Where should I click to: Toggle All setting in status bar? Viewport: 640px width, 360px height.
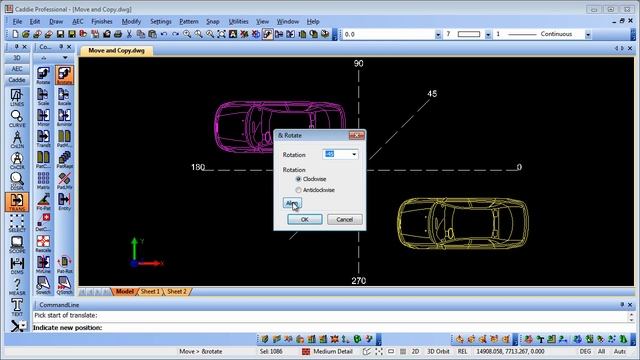tap(601, 351)
